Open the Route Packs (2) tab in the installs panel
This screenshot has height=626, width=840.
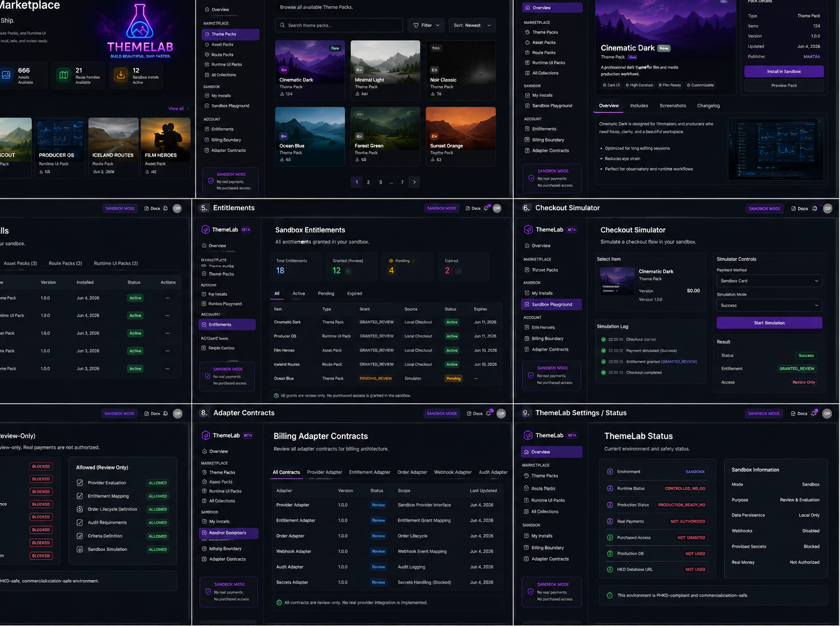65,263
